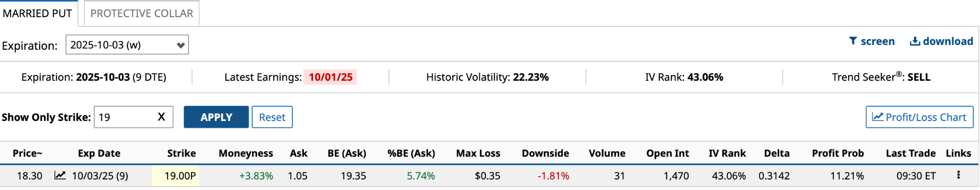Sort by the Max Loss column header

point(478,153)
